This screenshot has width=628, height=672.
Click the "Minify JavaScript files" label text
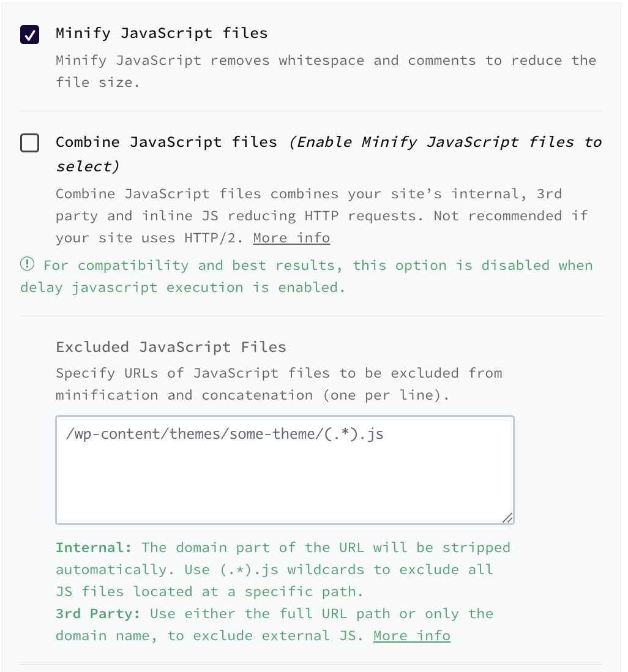point(162,33)
